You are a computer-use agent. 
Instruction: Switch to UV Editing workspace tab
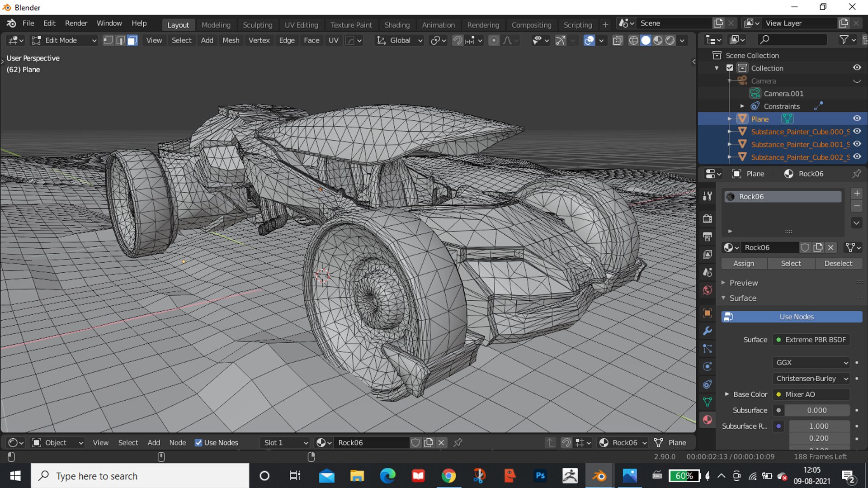[302, 25]
